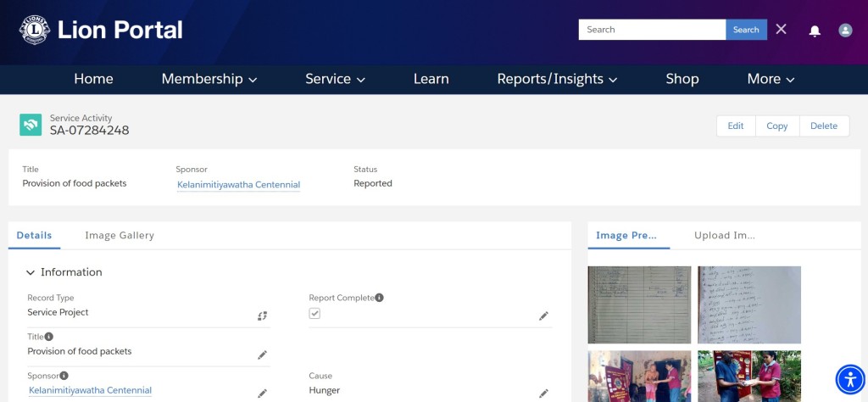Image resolution: width=868 pixels, height=402 pixels.
Task: Click the Search button
Action: (746, 30)
